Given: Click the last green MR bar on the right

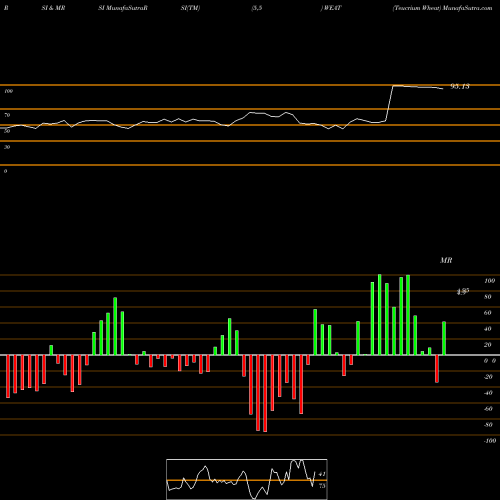Looking at the screenshot, I should (444, 338).
